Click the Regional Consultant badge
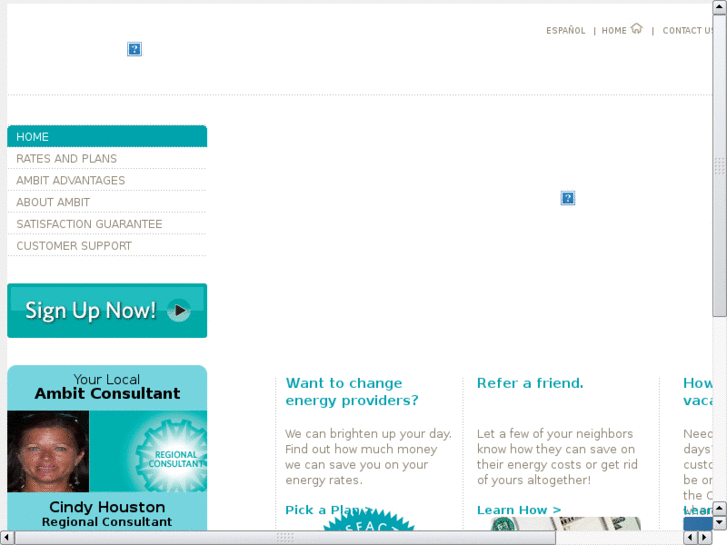 tap(174, 457)
